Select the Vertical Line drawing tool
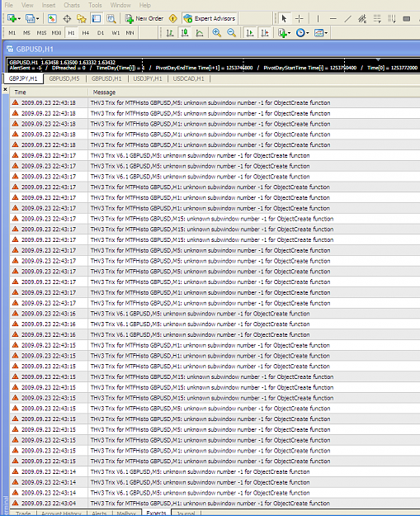The image size is (420, 516). pos(318,19)
